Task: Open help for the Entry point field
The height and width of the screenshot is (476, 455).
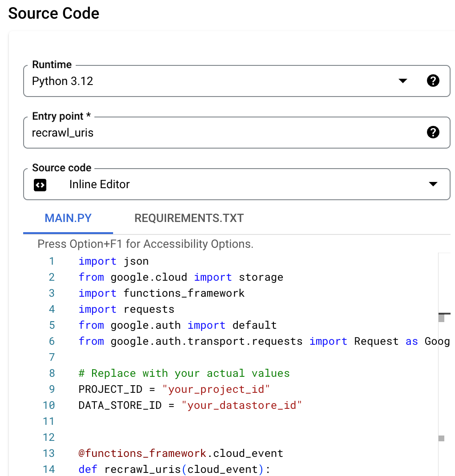Action: click(x=433, y=133)
